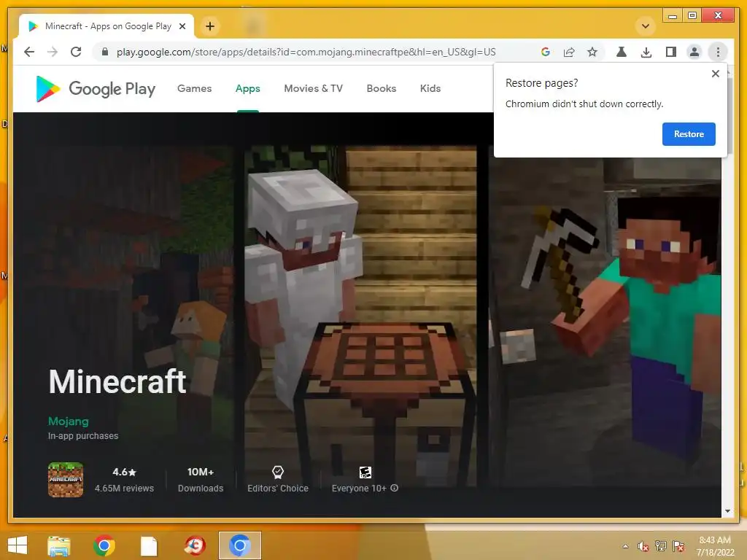The height and width of the screenshot is (560, 747).
Task: Bookmark this tab with star icon
Action: pyautogui.click(x=592, y=52)
